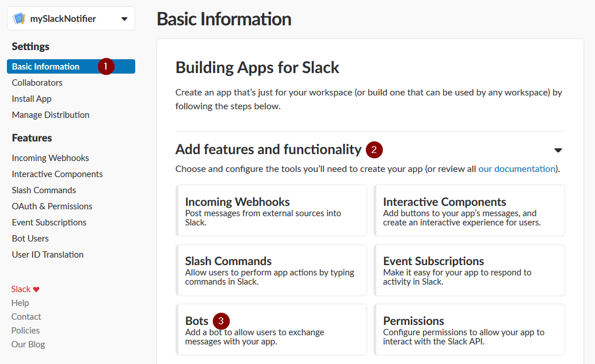This screenshot has height=364, width=595.
Task: Choose the Event Subscriptions feature card
Action: click(470, 270)
